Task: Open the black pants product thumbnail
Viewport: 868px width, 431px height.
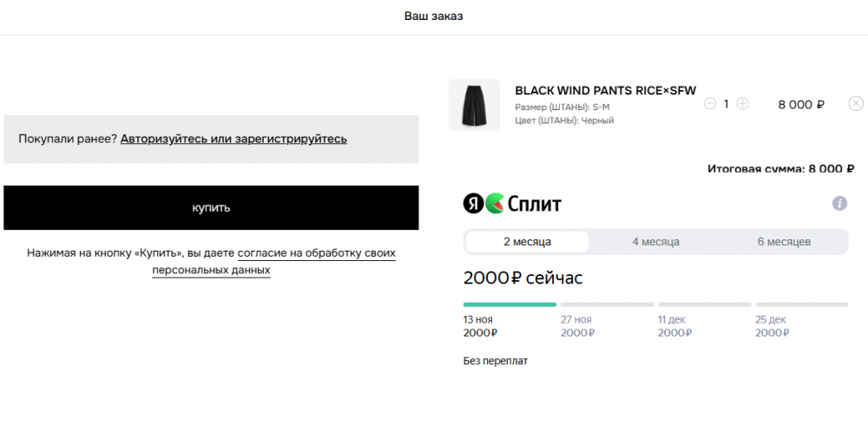Action: [x=474, y=105]
